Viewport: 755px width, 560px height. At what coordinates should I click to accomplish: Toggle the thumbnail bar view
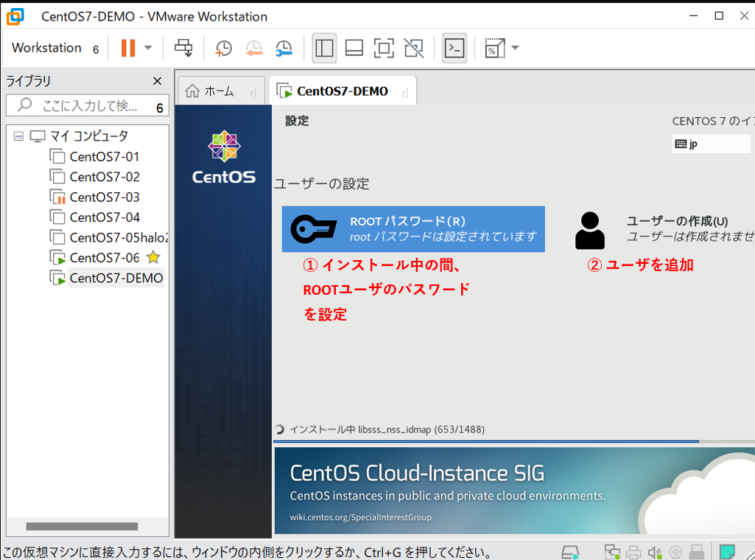[354, 48]
